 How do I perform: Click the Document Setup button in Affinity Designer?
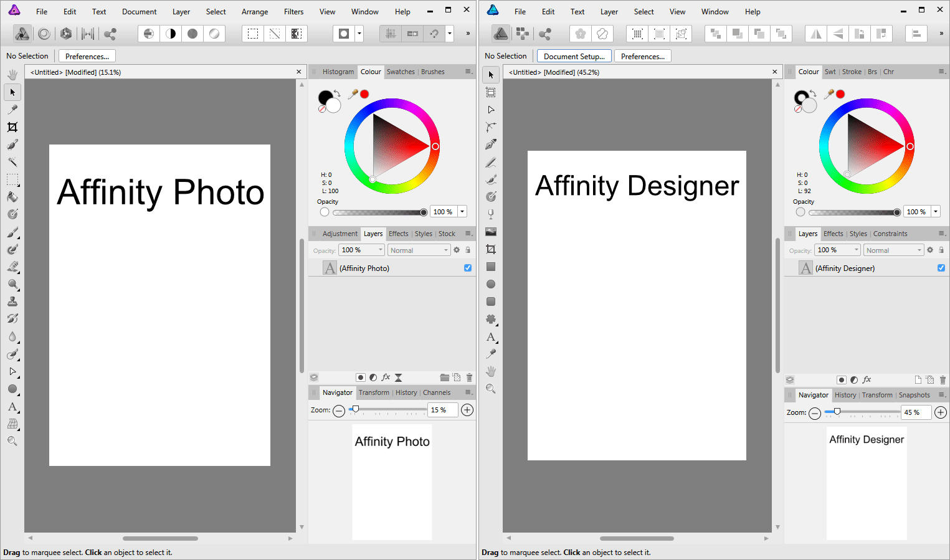(x=573, y=55)
